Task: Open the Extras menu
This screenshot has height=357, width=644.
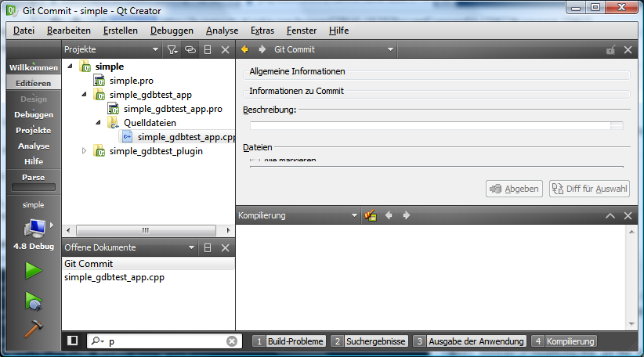Action: [262, 31]
